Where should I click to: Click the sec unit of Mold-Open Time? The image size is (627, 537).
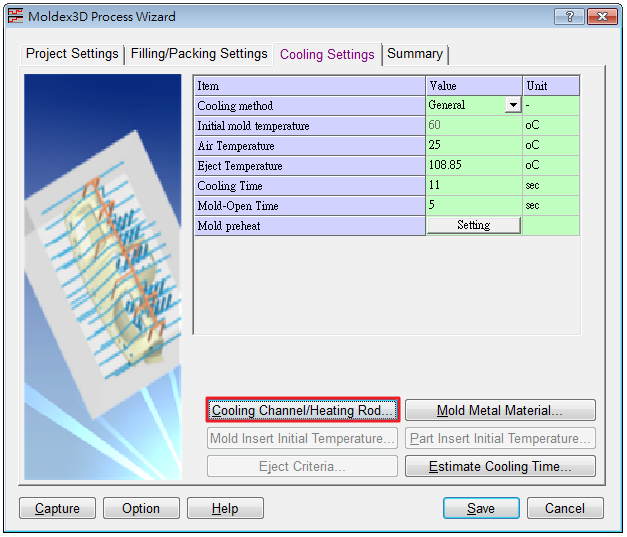tap(551, 205)
